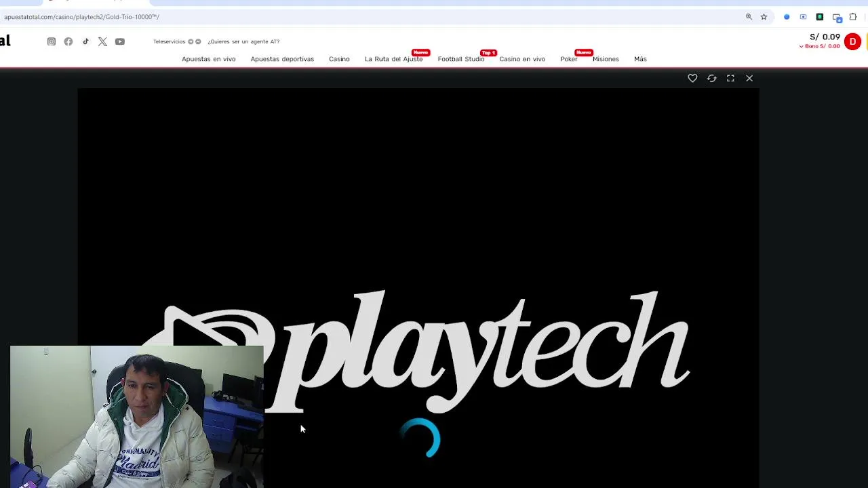The image size is (868, 488).
Task: Switch the game to fullscreen mode
Action: pyautogui.click(x=730, y=79)
